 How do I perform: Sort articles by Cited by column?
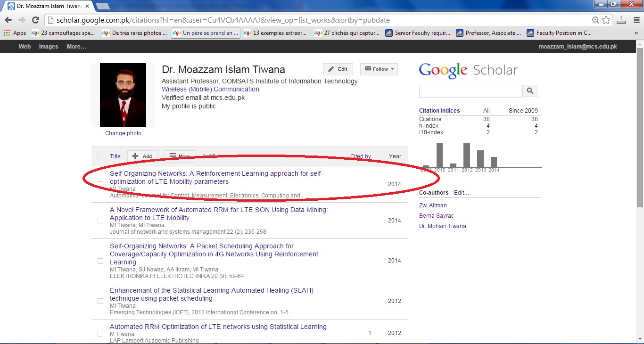pos(361,156)
